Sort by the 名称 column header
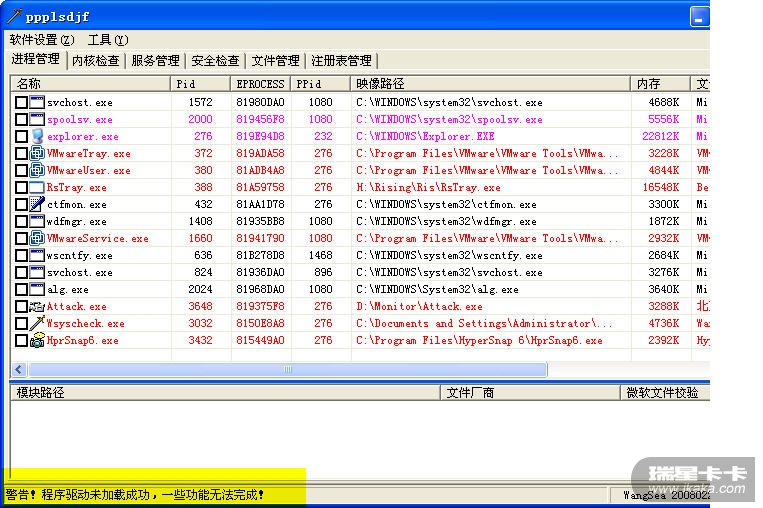Screen dimensions: 763x508 tap(91, 84)
